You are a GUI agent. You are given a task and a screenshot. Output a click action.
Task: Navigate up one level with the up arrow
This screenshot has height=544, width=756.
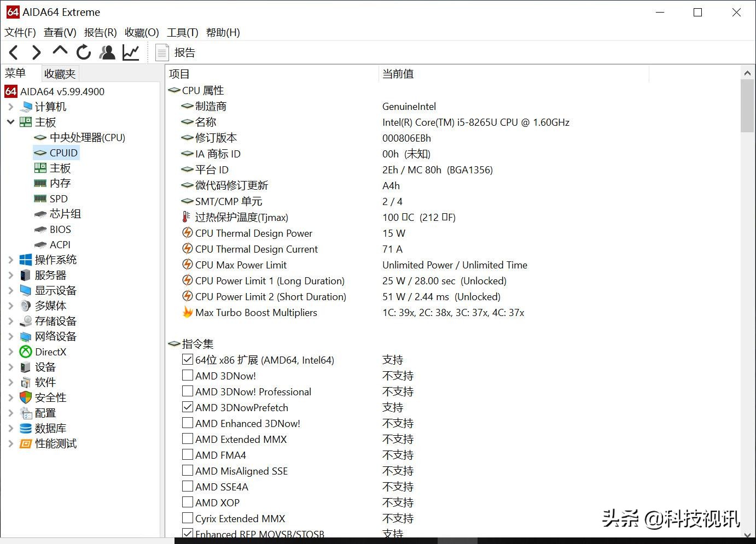pyautogui.click(x=60, y=51)
